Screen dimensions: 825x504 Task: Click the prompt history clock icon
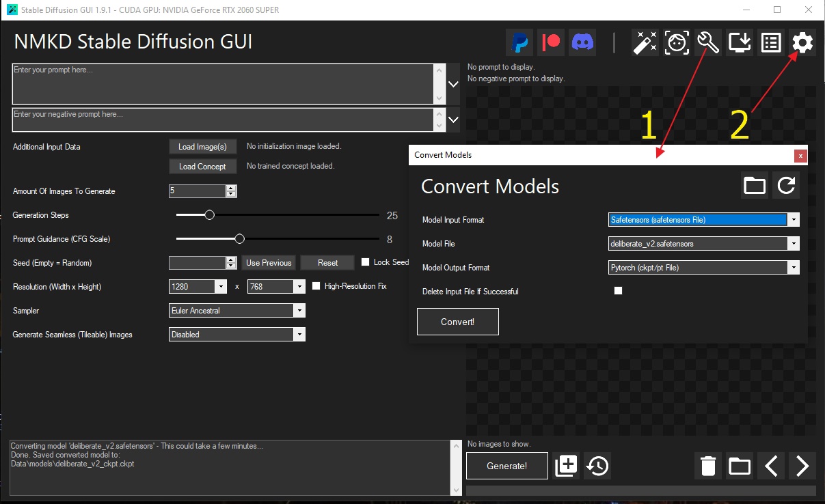click(597, 466)
